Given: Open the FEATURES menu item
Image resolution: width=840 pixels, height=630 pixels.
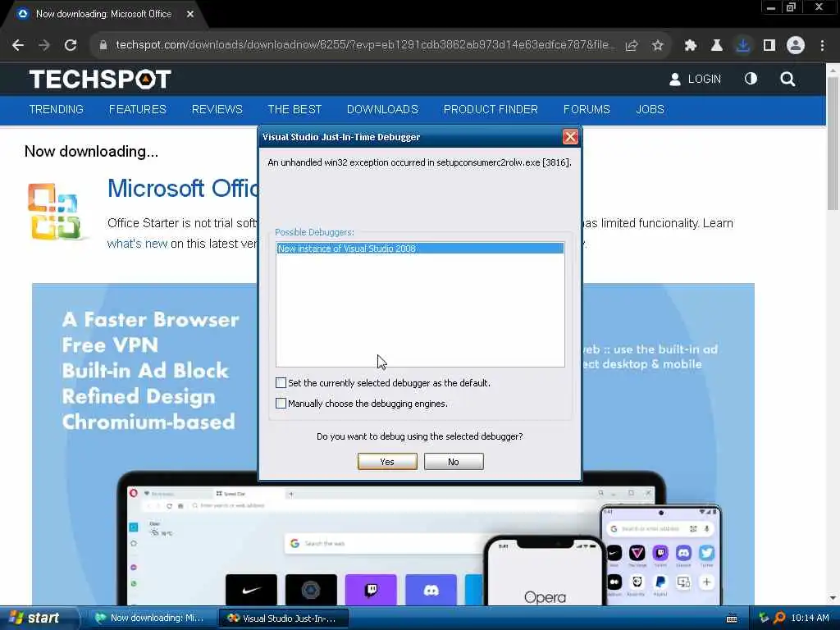Looking at the screenshot, I should point(138,109).
